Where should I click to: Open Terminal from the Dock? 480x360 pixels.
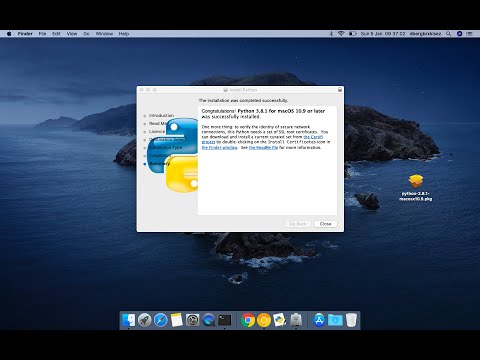[225, 320]
